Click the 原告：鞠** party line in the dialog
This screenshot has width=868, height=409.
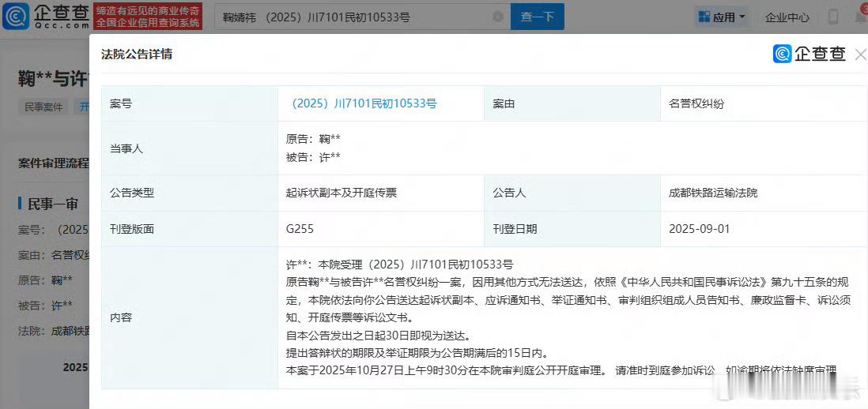(313, 139)
